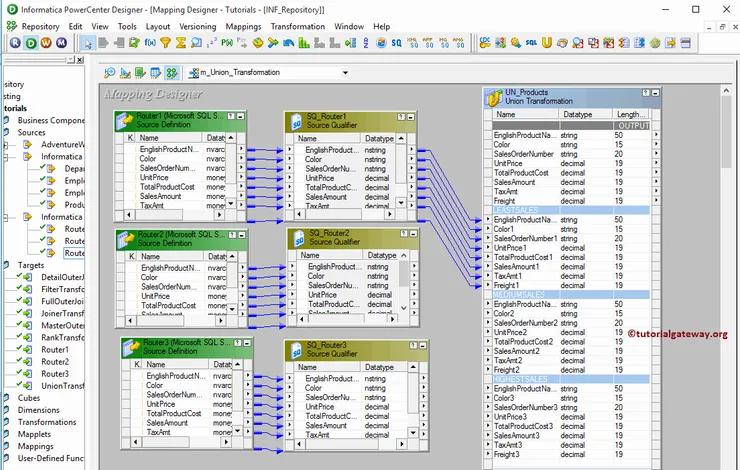This screenshot has height=470, width=740.
Task: Pick the Rank transformation bar-chart icon
Action: pos(304,43)
